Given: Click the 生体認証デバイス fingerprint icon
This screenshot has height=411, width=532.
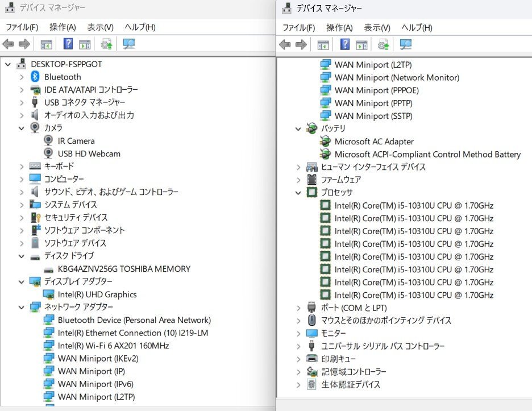Looking at the screenshot, I should pyautogui.click(x=311, y=384).
